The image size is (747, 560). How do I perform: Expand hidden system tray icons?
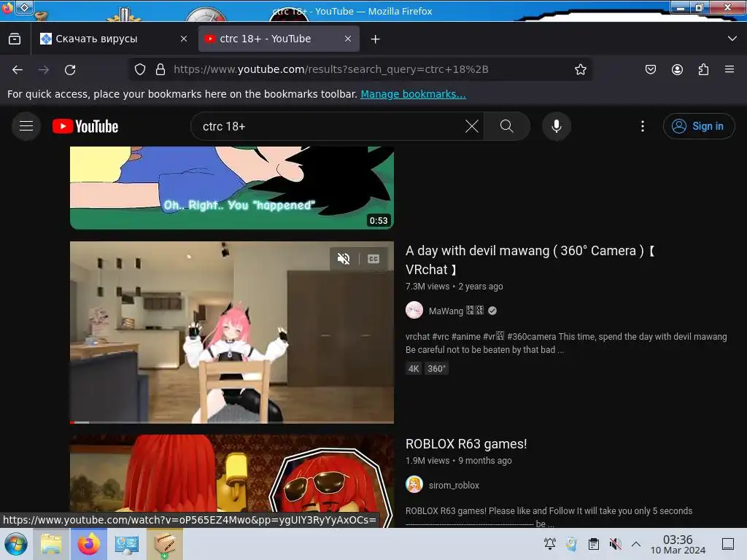tap(636, 543)
